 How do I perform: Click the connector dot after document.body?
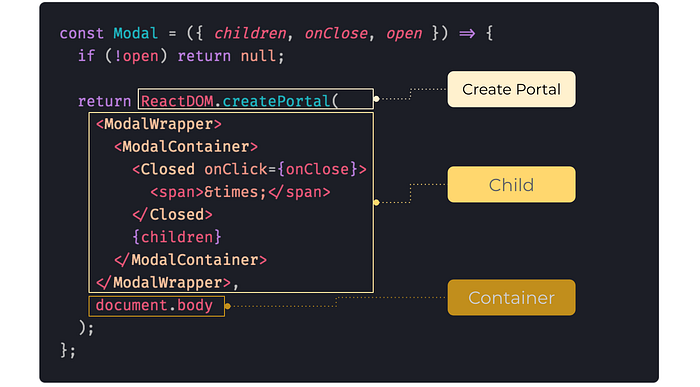228,306
